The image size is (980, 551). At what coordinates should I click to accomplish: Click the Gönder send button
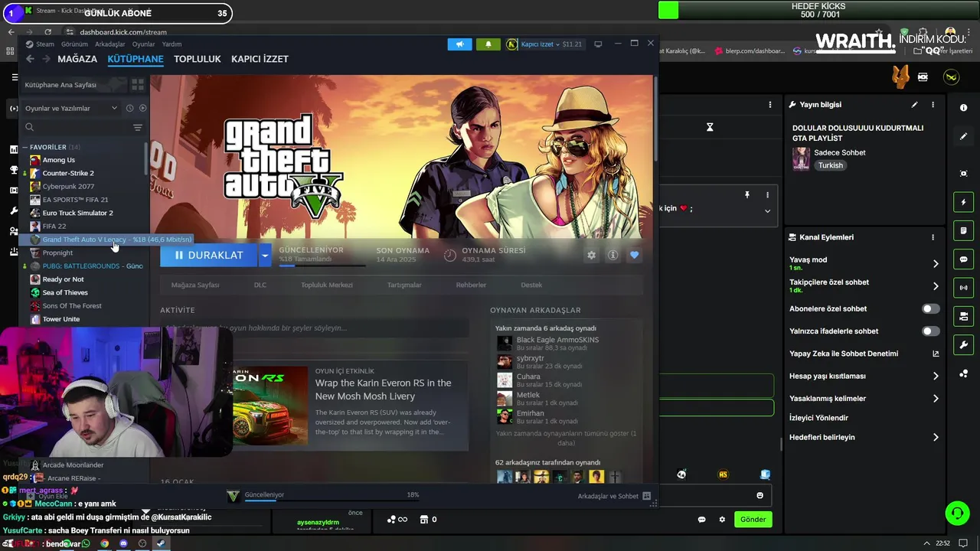click(753, 520)
